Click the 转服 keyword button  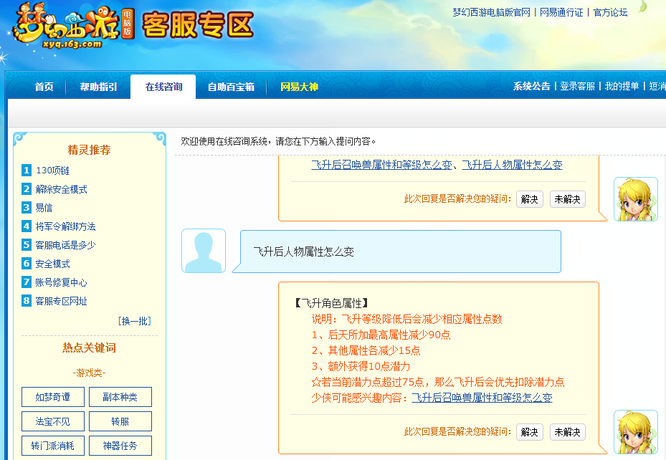click(x=120, y=421)
